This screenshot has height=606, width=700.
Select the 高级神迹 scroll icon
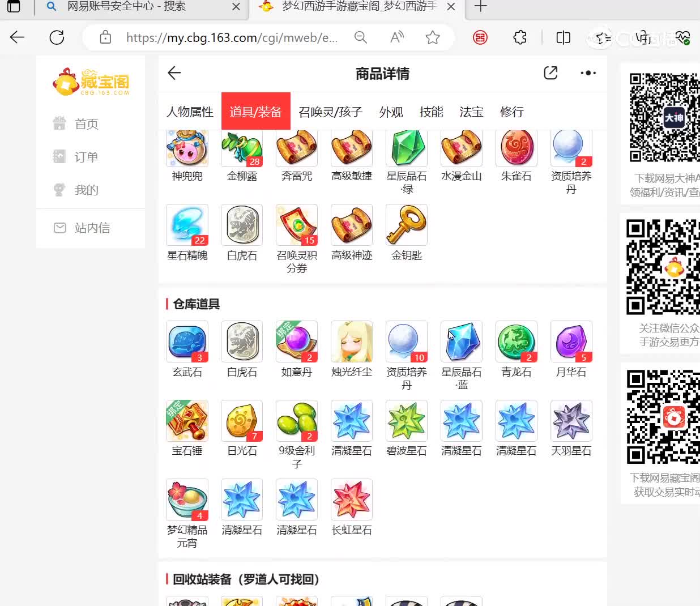(352, 225)
